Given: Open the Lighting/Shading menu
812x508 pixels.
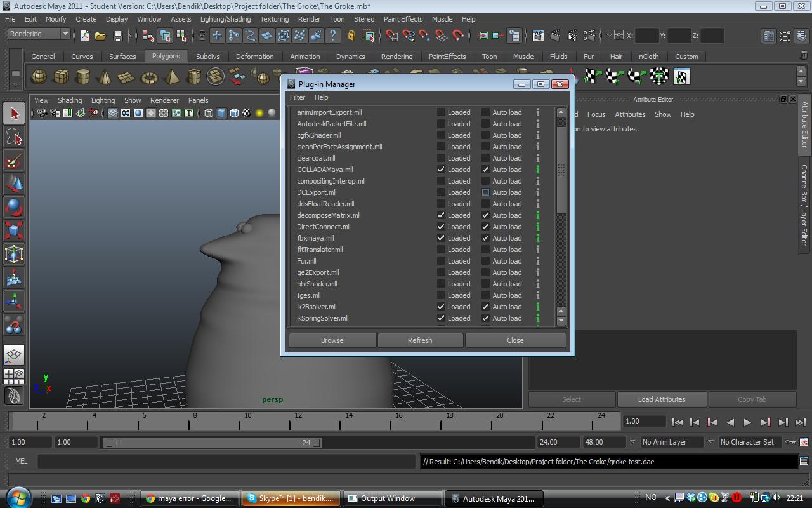Looking at the screenshot, I should (x=225, y=19).
